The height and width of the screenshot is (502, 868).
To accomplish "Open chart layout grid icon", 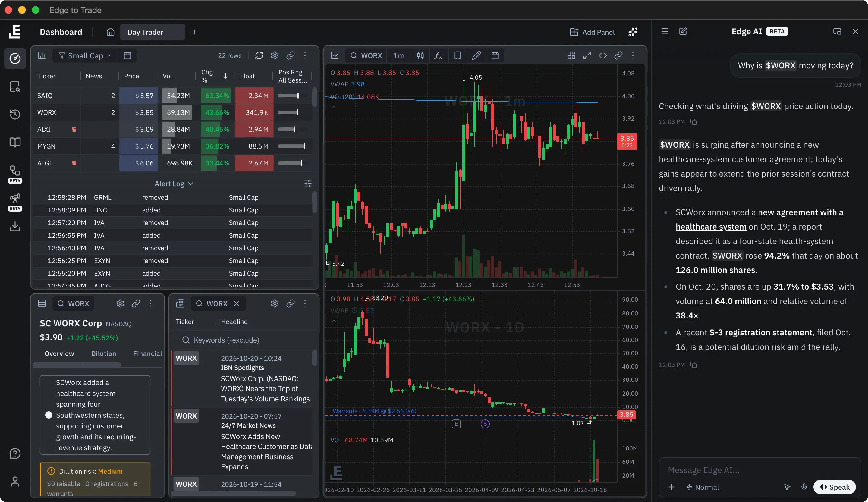I will click(571, 55).
